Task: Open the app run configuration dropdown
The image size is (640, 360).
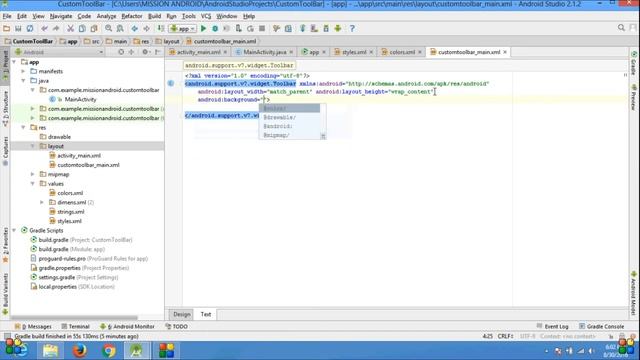Action: 182,29
